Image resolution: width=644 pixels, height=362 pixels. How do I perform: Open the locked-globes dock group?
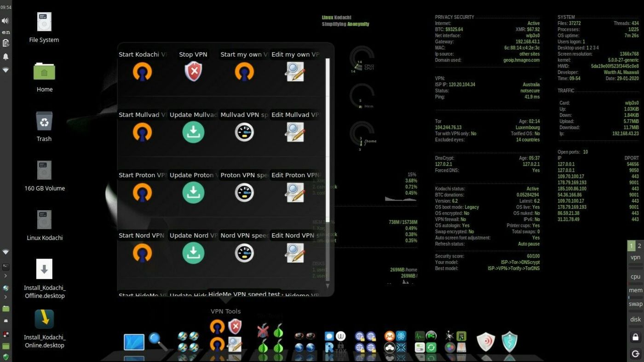(365, 342)
